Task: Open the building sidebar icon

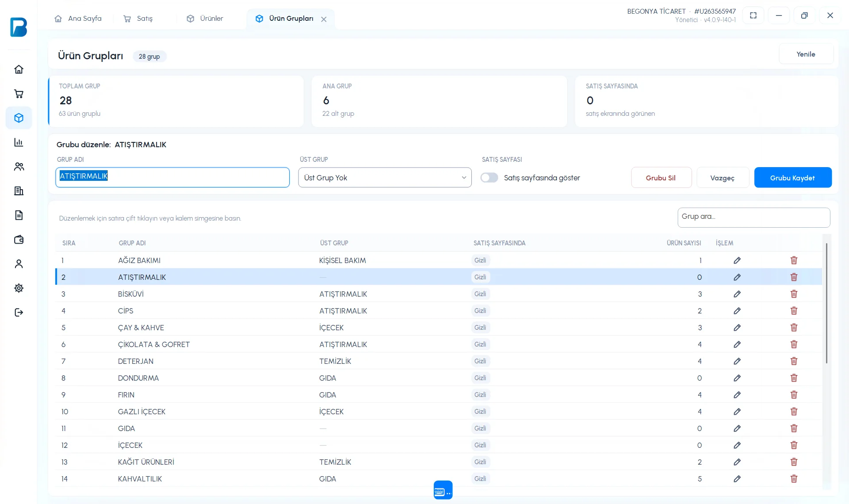Action: coord(19,191)
